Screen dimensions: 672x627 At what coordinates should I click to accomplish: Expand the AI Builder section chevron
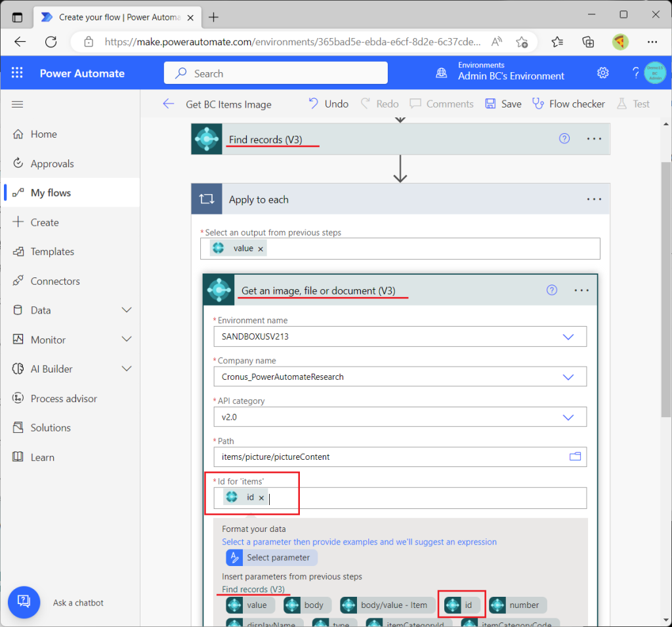(127, 369)
